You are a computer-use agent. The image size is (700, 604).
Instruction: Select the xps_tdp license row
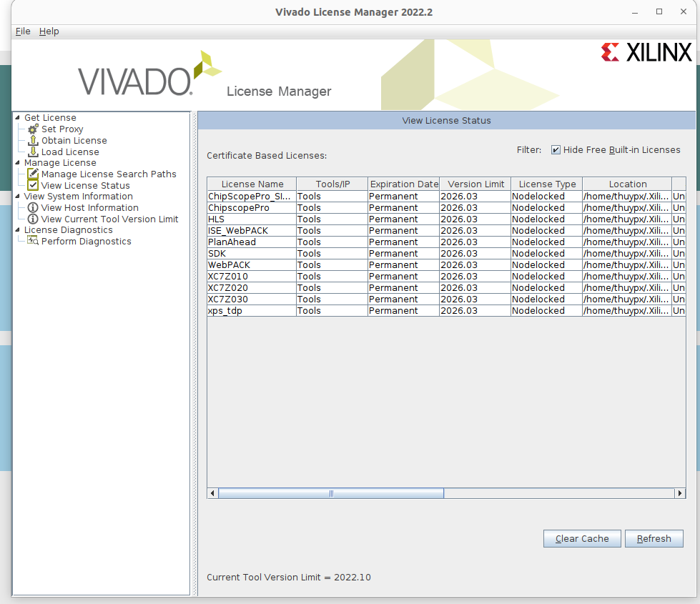pyautogui.click(x=446, y=311)
